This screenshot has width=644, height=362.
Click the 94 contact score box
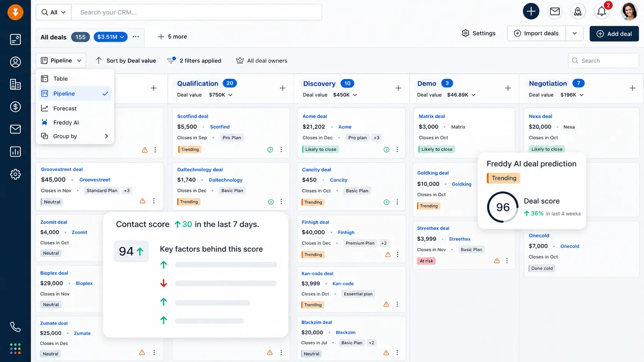coord(131,251)
